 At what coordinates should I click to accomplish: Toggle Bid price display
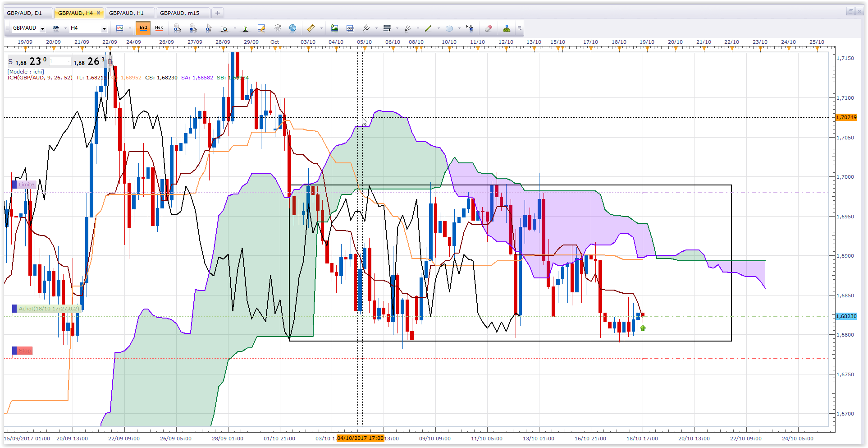pyautogui.click(x=143, y=28)
